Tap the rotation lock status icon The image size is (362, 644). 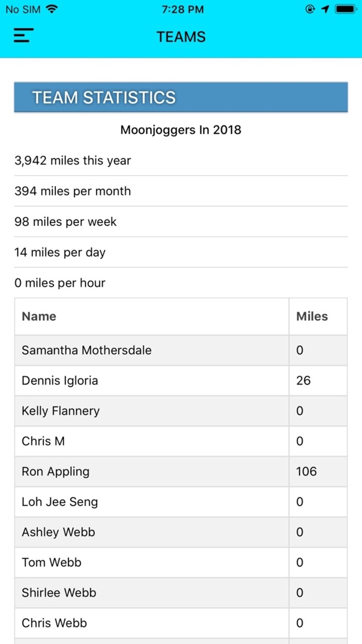[310, 9]
